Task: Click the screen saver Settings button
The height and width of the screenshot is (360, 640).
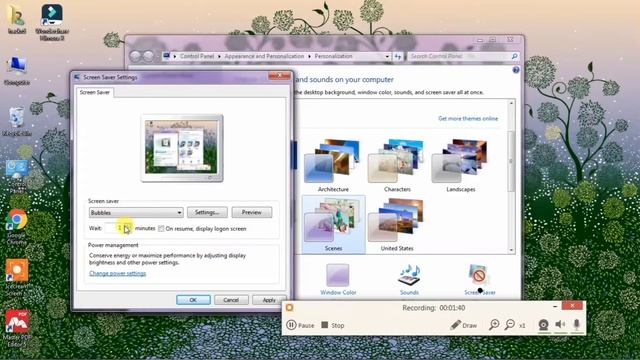Action: (207, 212)
